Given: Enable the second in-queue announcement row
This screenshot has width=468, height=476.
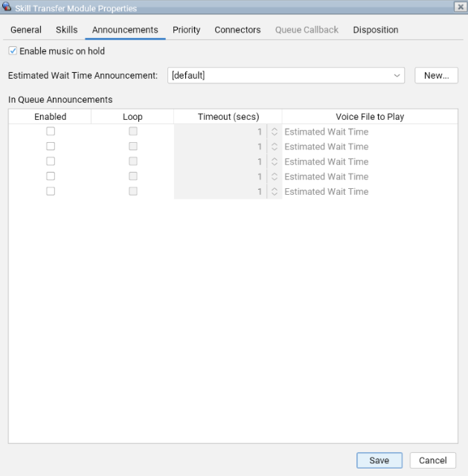Looking at the screenshot, I should pos(51,147).
